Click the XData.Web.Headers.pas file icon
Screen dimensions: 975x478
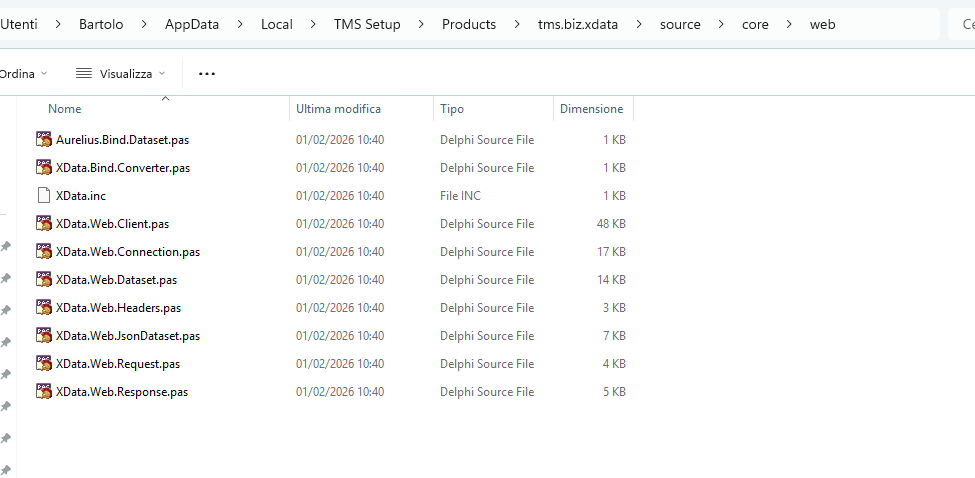pyautogui.click(x=43, y=308)
